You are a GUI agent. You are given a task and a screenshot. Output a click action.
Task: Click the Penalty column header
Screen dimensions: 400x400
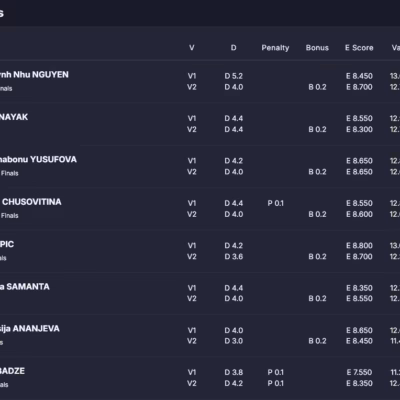(x=275, y=48)
